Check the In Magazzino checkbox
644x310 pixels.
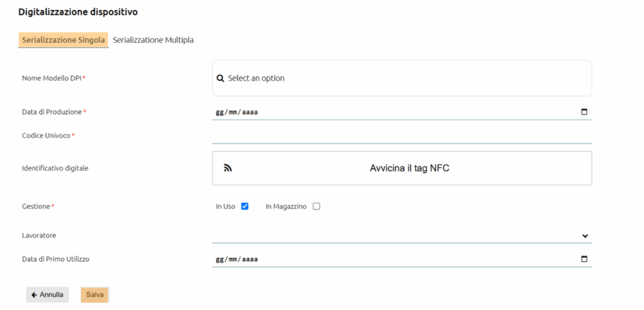316,206
